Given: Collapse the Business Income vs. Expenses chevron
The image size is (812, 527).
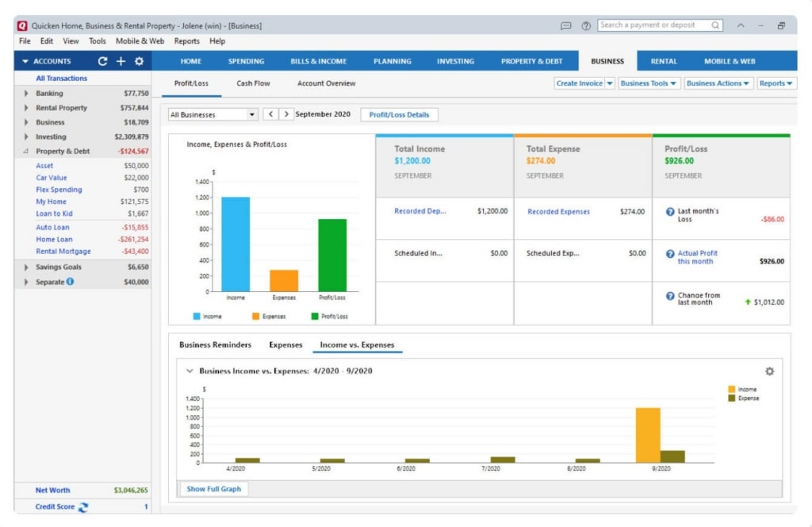Looking at the screenshot, I should (x=190, y=371).
